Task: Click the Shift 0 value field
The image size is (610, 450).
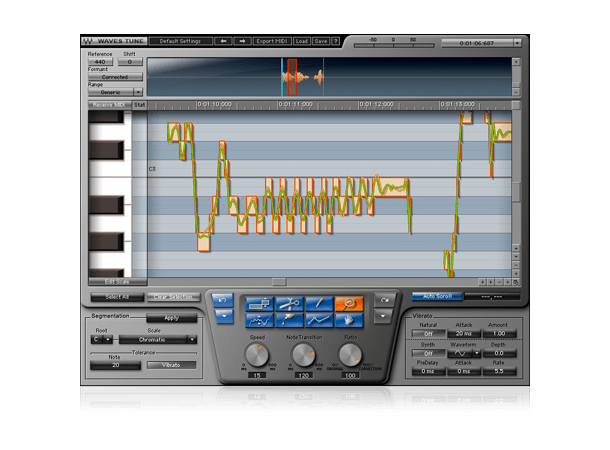Action: pyautogui.click(x=130, y=62)
